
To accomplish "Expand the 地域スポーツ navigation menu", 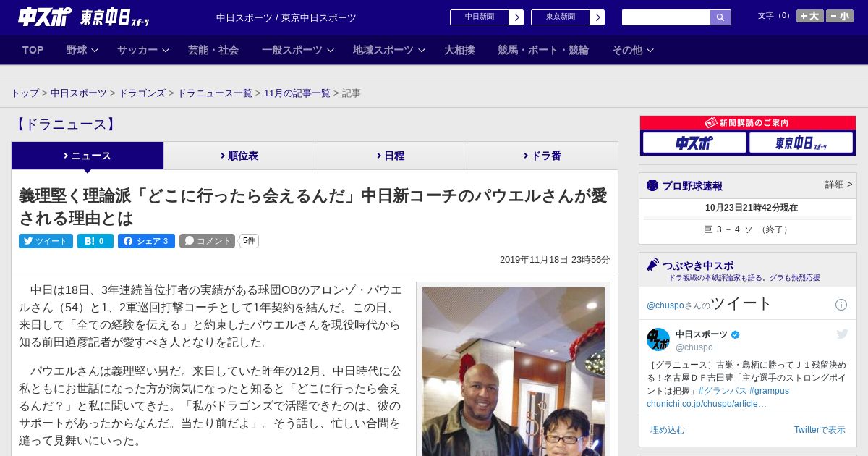I will pos(389,50).
